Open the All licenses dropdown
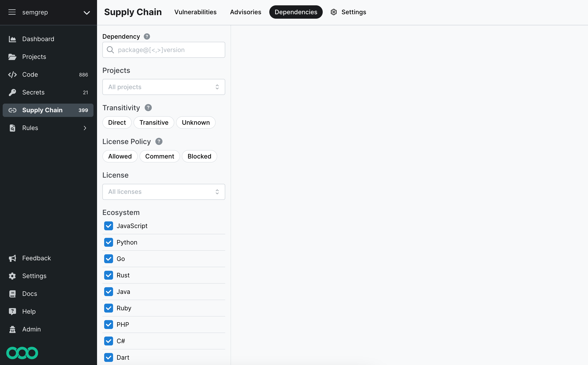 pos(164,192)
